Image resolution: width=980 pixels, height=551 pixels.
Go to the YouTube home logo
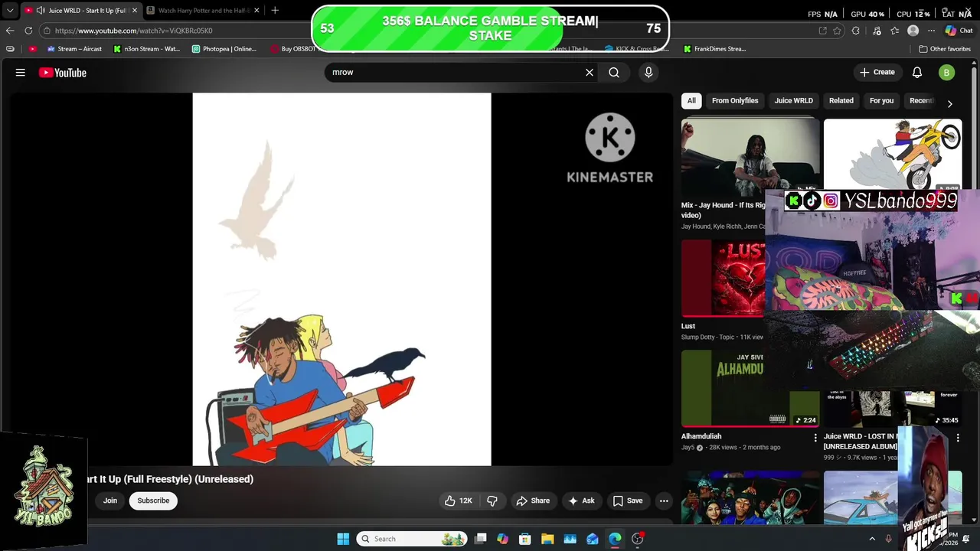click(63, 73)
